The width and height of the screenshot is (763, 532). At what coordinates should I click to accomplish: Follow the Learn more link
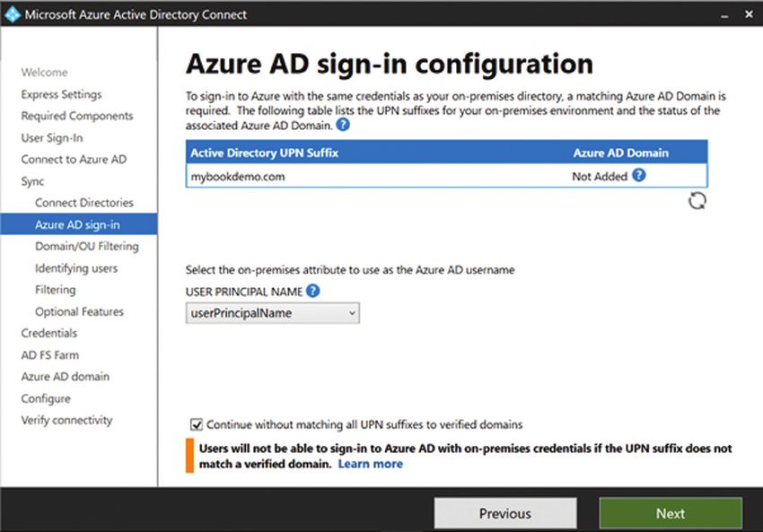(371, 464)
